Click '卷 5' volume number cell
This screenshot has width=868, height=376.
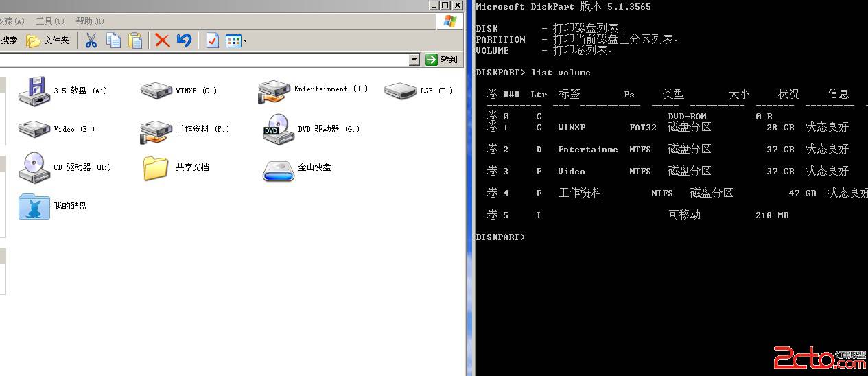coord(497,215)
